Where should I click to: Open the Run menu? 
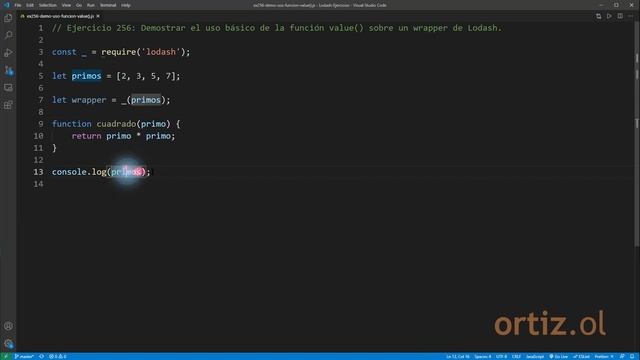91,5
